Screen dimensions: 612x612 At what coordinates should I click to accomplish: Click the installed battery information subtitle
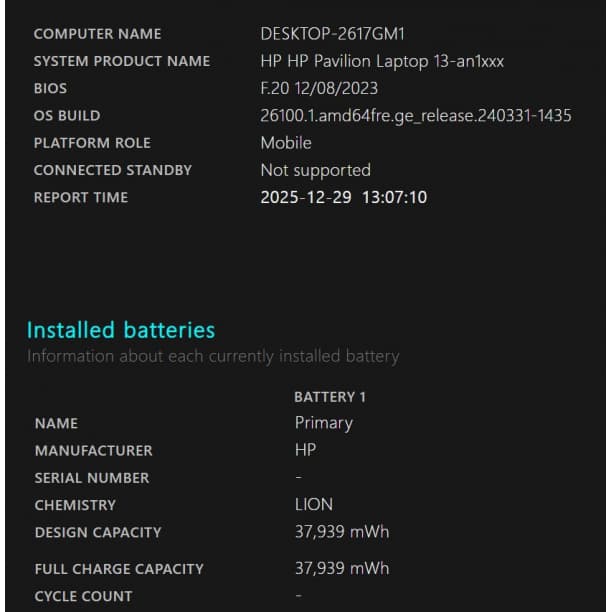213,356
